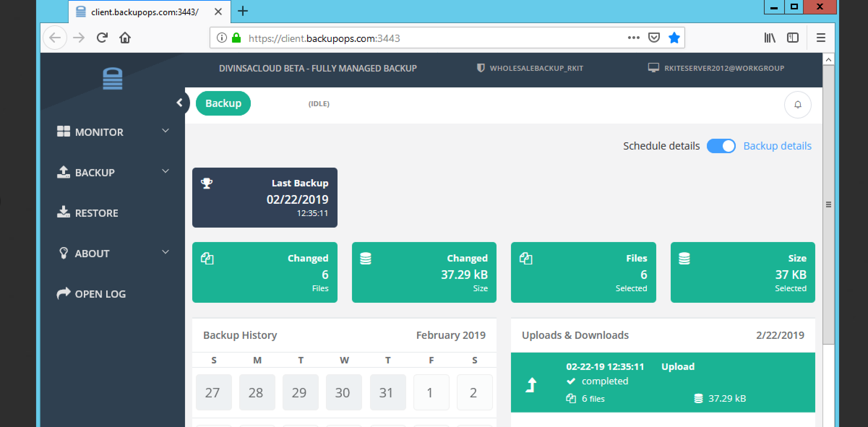Open Firefox hamburger menu

821,38
